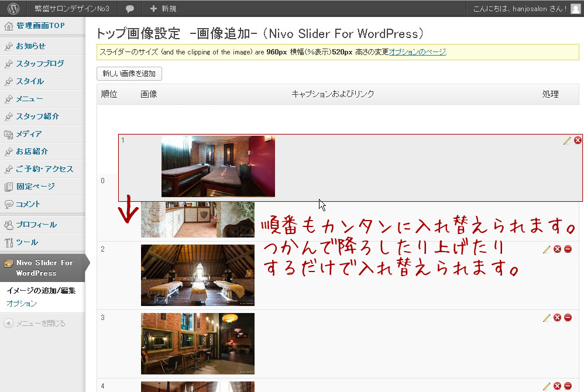This screenshot has width=584, height=392.
Task: Click the WordPress logo in admin bar
Action: click(x=13, y=9)
